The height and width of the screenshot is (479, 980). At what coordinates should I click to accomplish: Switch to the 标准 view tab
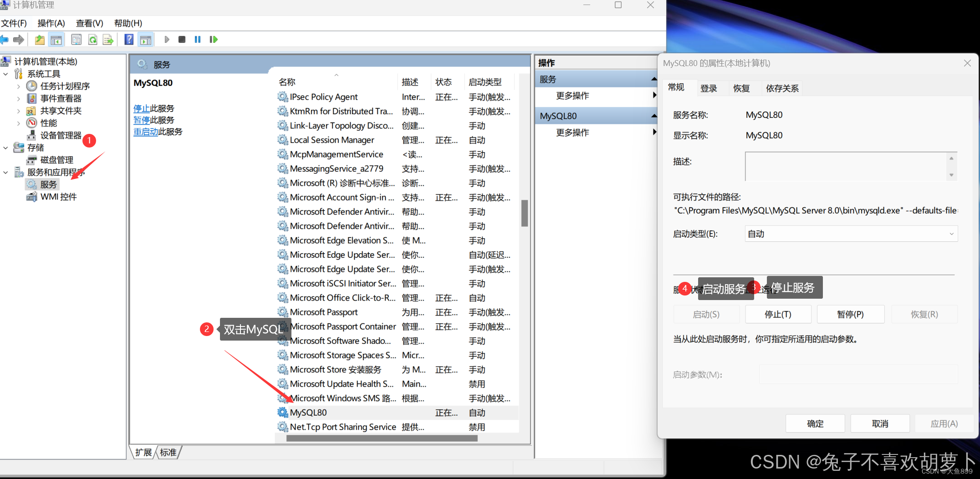pos(168,452)
